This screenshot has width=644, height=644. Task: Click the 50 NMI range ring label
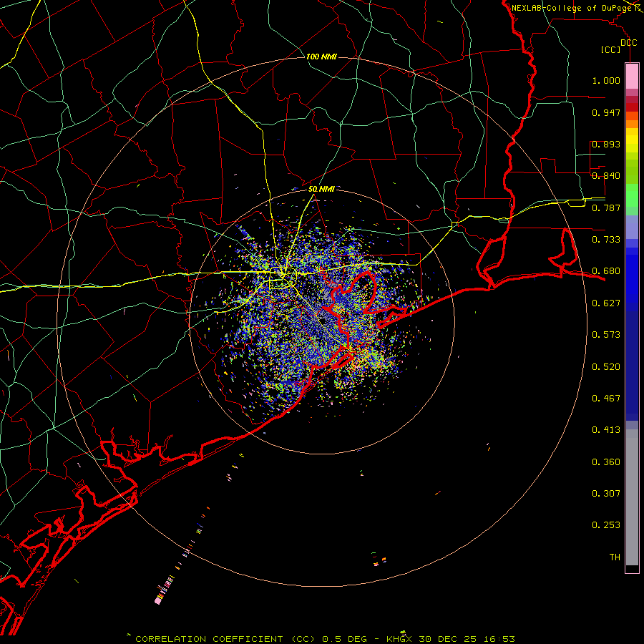[321, 189]
